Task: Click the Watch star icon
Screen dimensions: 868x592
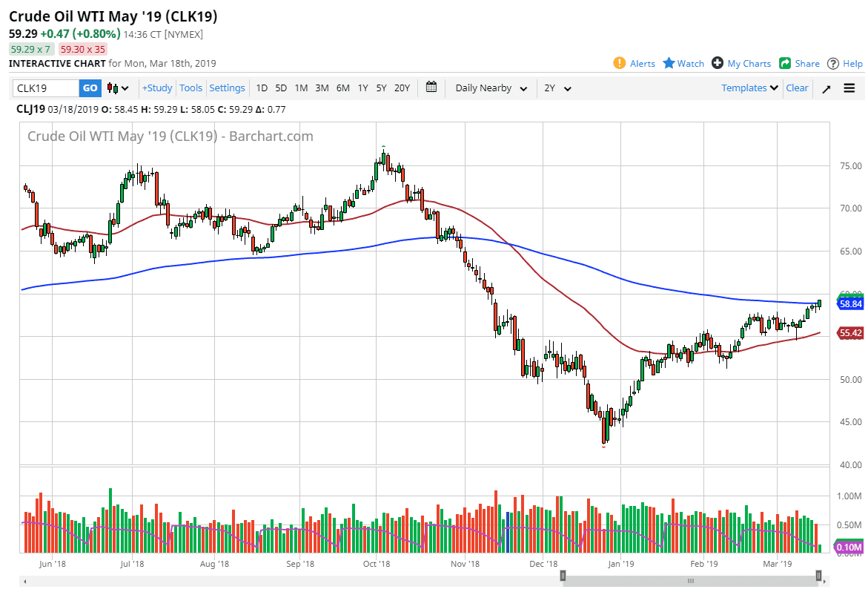Action: [669, 63]
